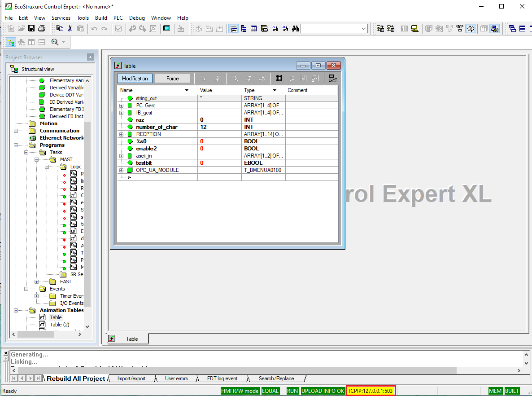The image size is (532, 396).
Task: Click the testbit variable name
Action: [x=144, y=163]
